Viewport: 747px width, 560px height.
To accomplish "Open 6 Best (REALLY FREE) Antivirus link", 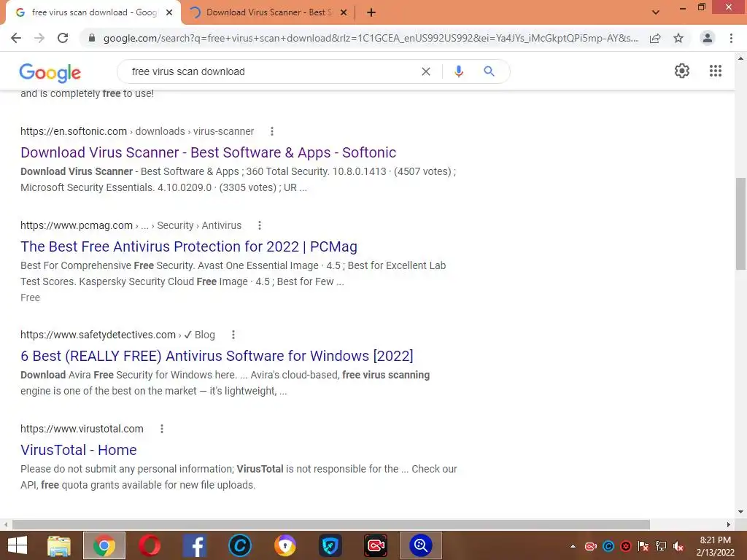I will pos(217,356).
